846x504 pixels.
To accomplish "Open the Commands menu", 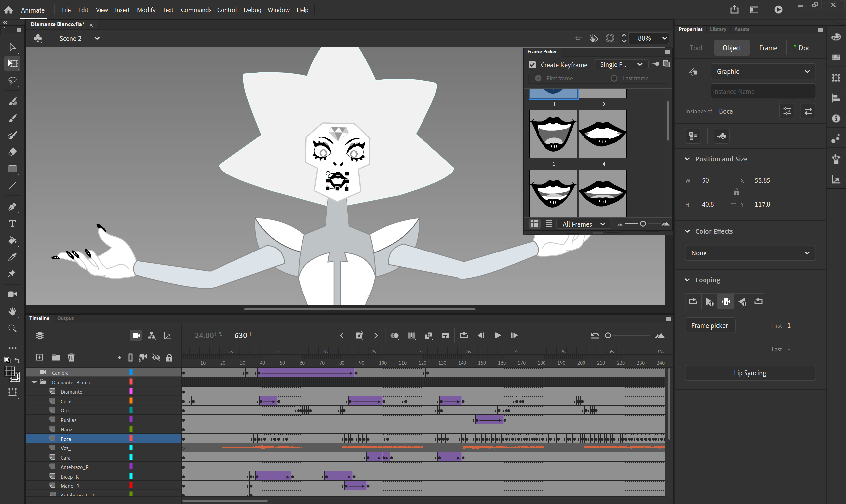I will coord(196,10).
